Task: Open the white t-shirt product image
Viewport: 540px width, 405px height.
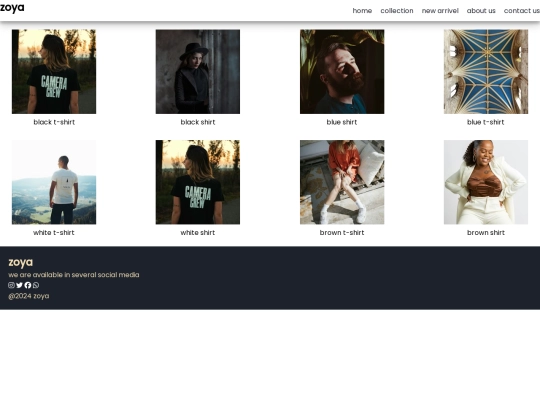Action: click(54, 182)
